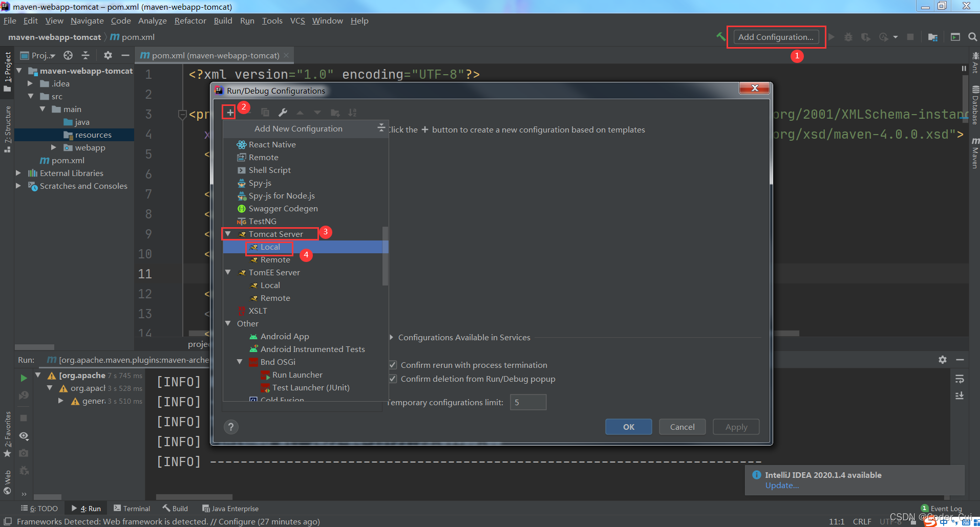
Task: Open the Event Log
Action: tap(942, 509)
